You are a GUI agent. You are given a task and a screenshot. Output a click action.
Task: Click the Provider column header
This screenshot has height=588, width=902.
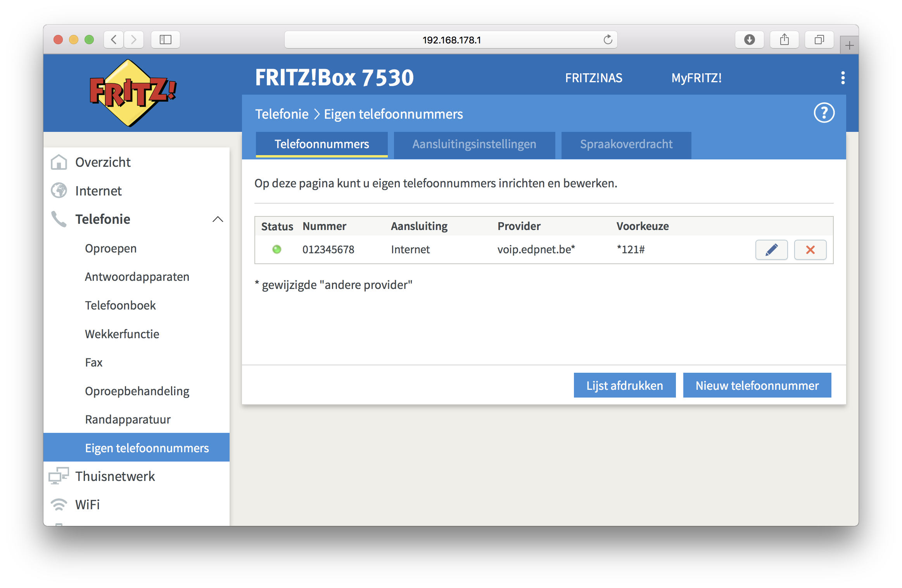pyautogui.click(x=519, y=226)
